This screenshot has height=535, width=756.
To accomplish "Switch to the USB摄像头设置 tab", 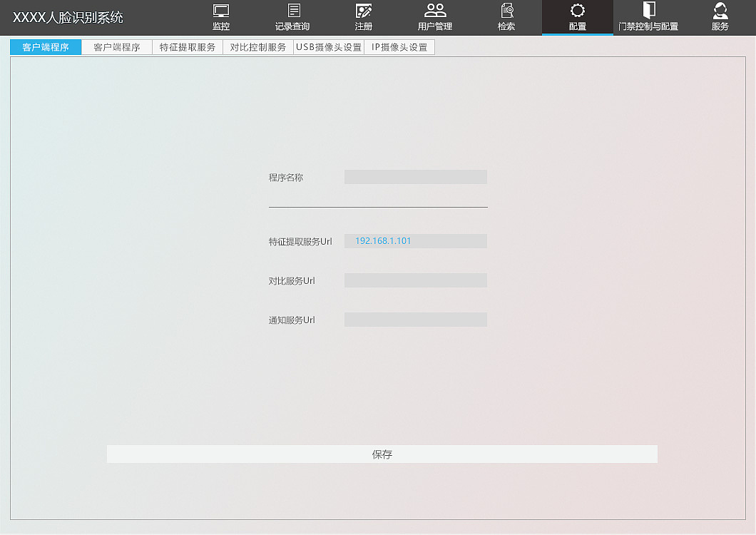I will pyautogui.click(x=328, y=46).
